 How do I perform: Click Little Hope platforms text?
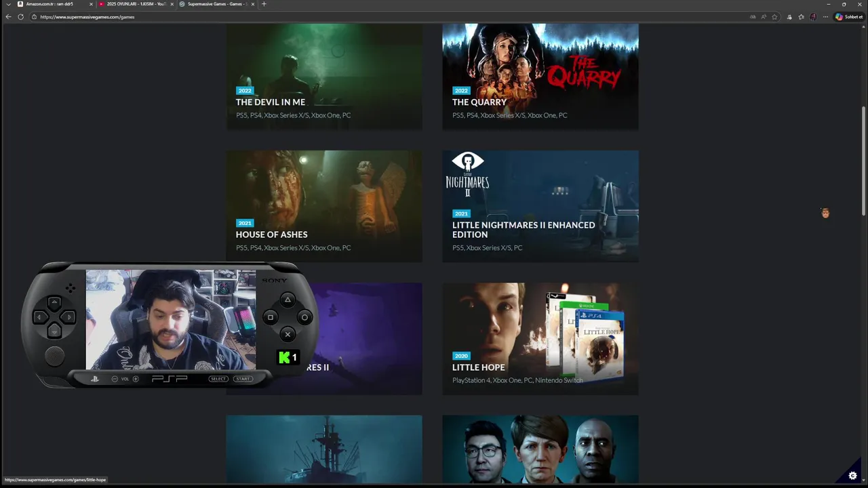click(517, 380)
